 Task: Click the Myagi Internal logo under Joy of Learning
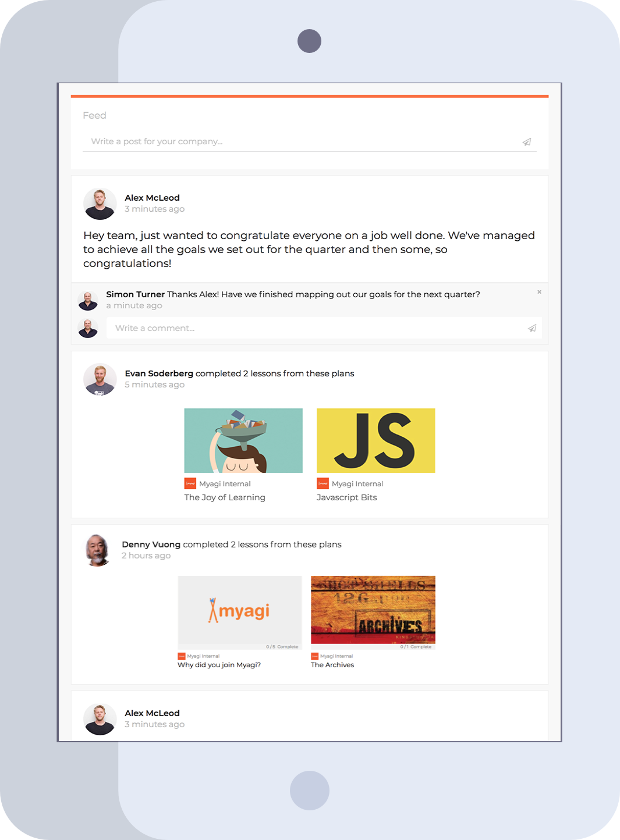[x=190, y=483]
